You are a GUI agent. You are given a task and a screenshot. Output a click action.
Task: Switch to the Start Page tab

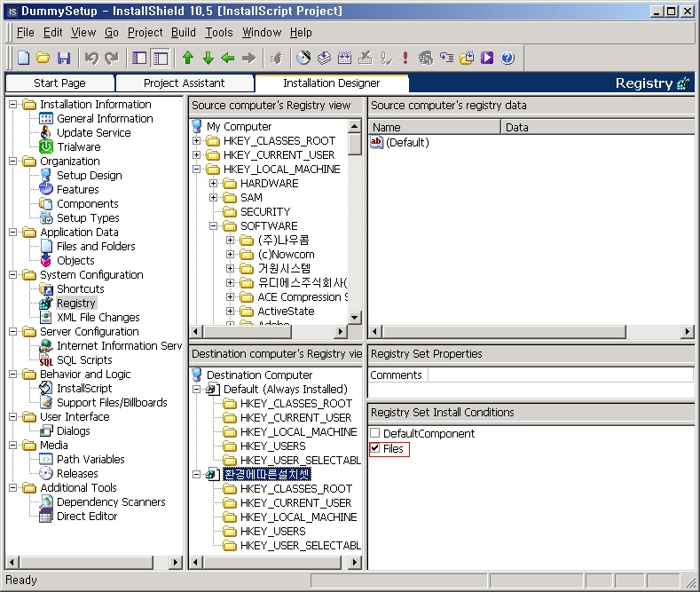[59, 83]
